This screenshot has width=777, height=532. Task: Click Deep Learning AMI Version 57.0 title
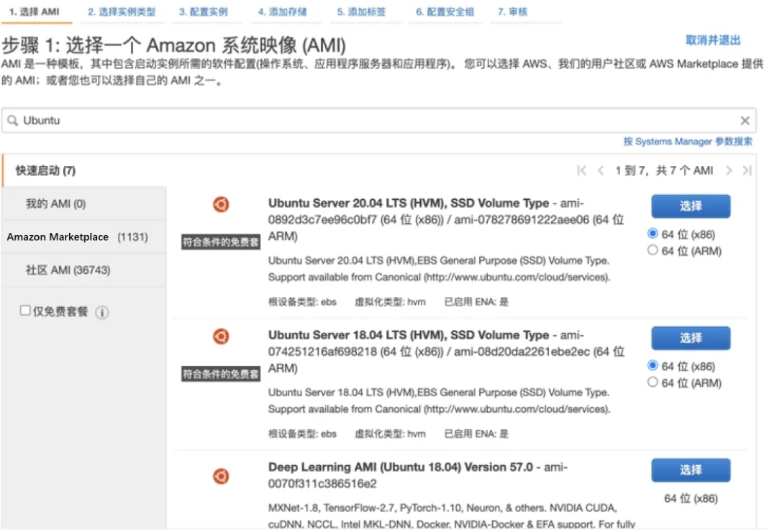[x=401, y=467]
